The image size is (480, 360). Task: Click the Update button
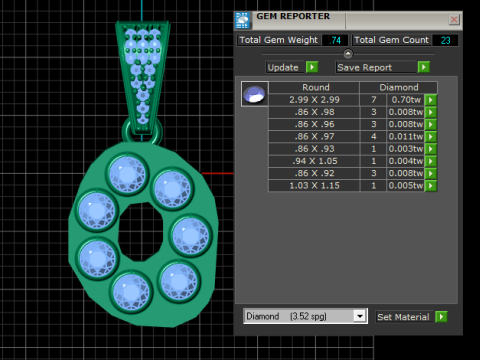(x=285, y=67)
